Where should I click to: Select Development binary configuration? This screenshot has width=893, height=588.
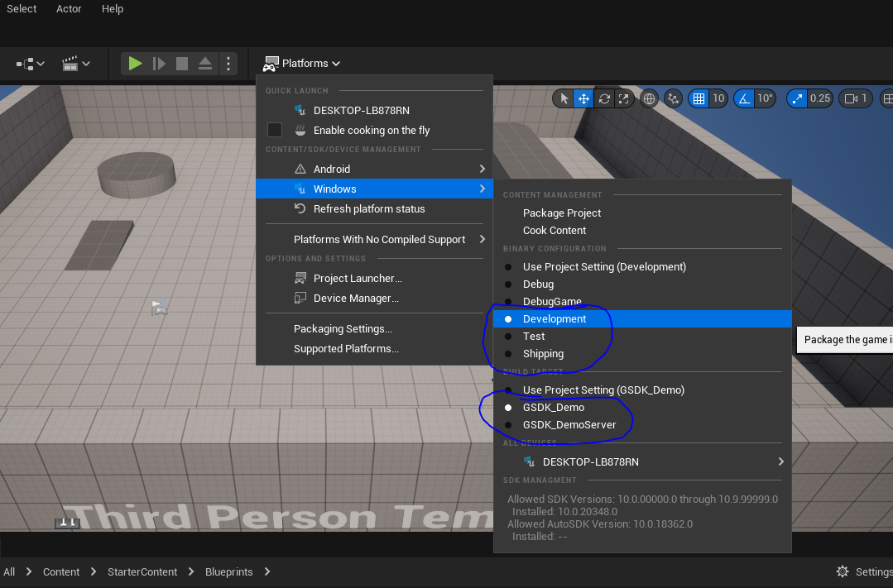tap(642, 318)
